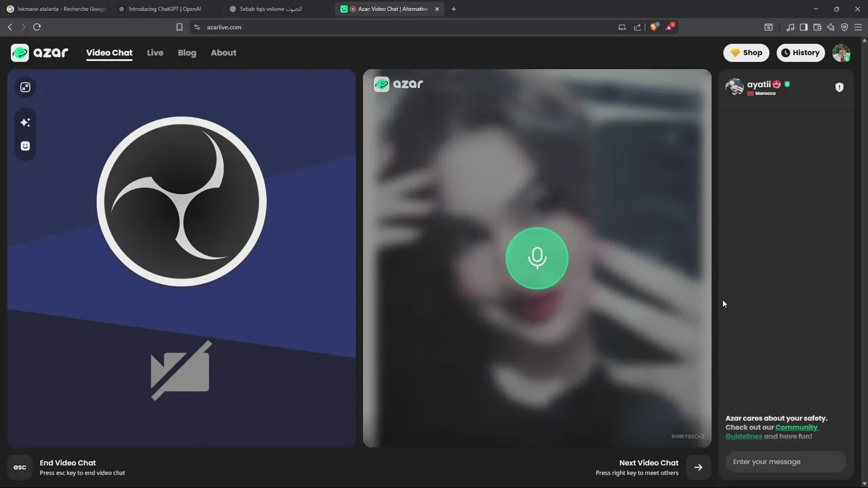Image resolution: width=868 pixels, height=488 pixels.
Task: Open ayatii's profile picture
Action: point(734,87)
